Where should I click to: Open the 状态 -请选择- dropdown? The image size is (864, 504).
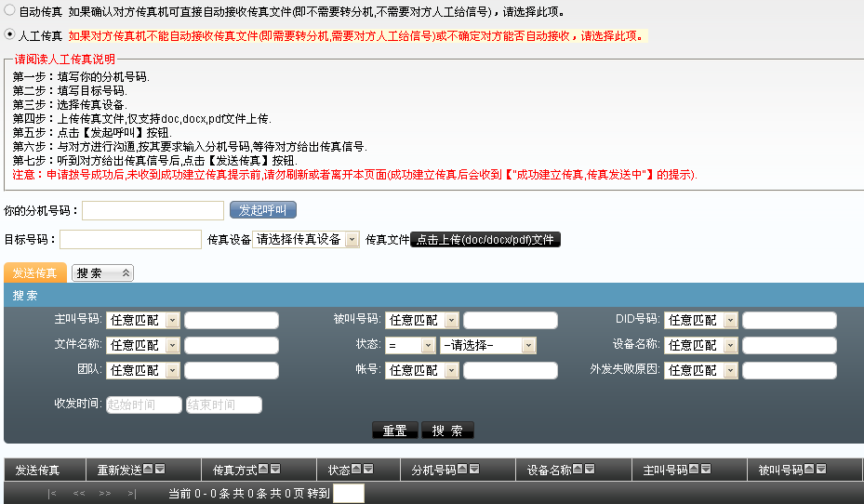point(489,345)
